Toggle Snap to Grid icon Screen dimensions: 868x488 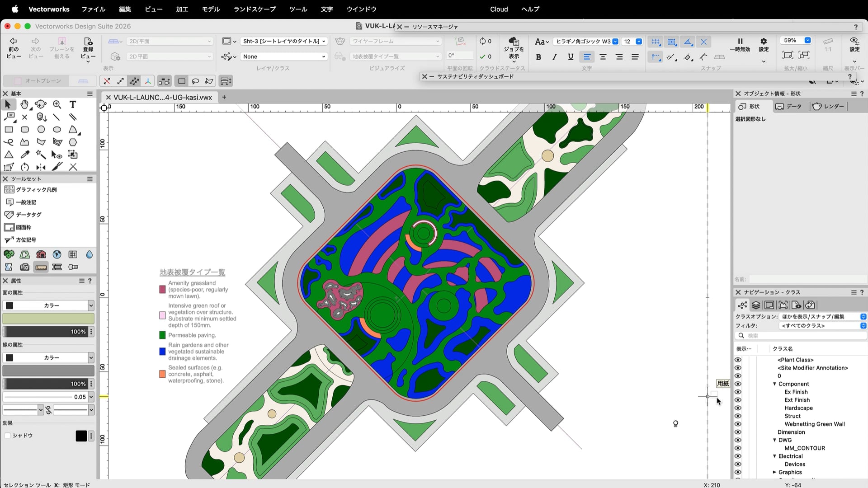pos(655,42)
